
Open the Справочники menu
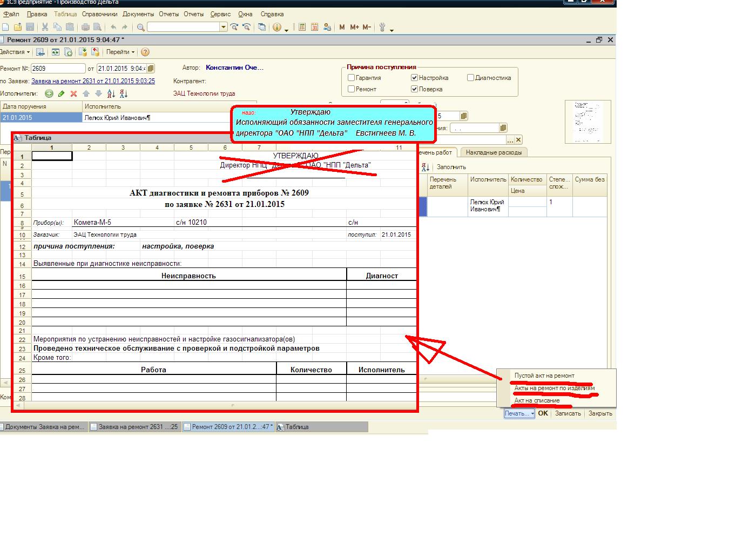(99, 14)
